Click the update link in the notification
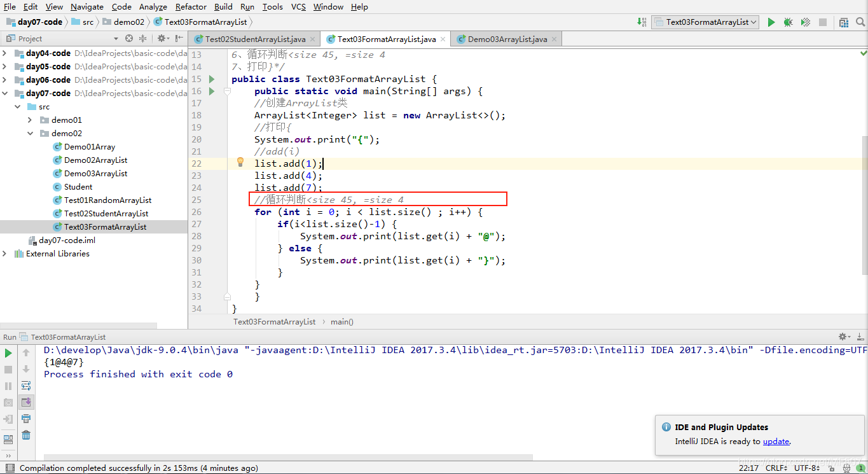 point(776,441)
